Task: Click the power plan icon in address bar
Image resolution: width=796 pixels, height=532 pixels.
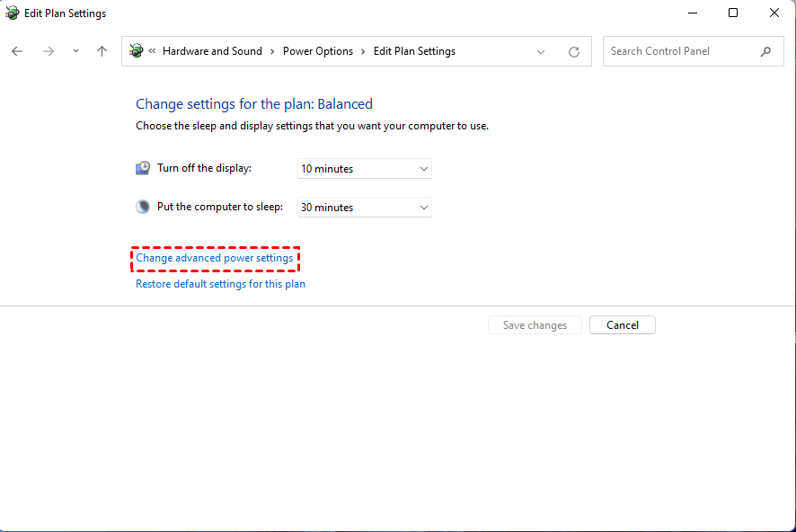Action: [137, 51]
